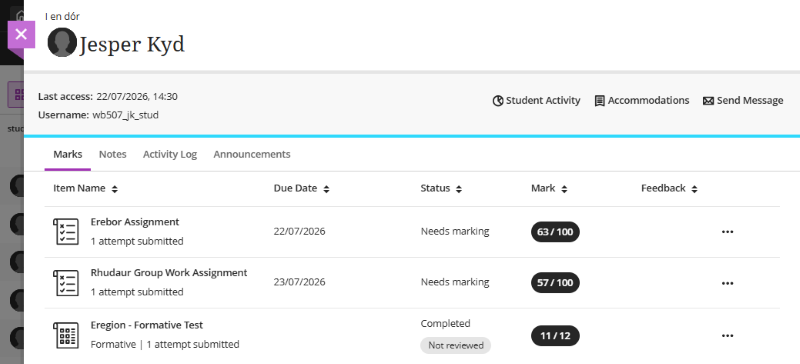800x364 pixels.
Task: Click the 11 / 12 mark pill
Action: click(555, 335)
